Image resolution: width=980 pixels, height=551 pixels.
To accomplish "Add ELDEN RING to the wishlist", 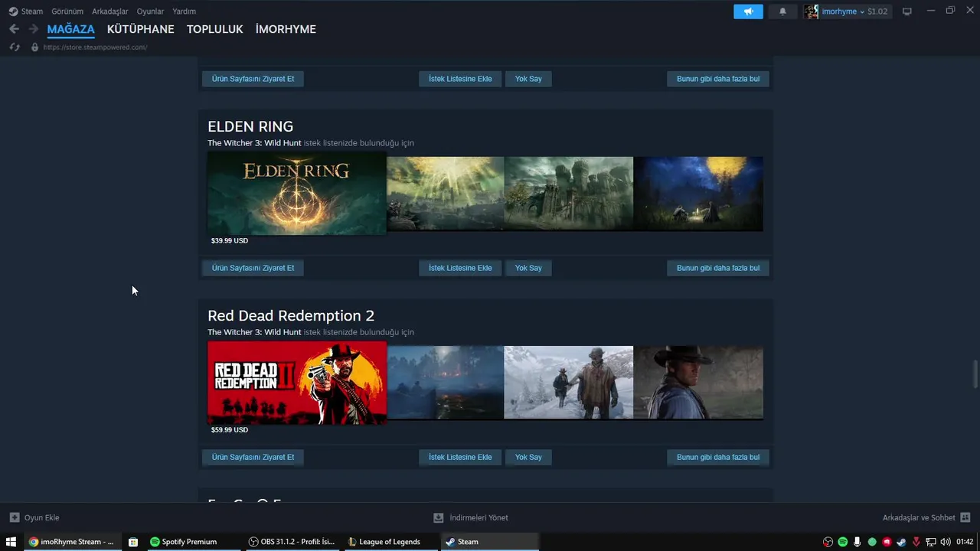I will (x=460, y=268).
